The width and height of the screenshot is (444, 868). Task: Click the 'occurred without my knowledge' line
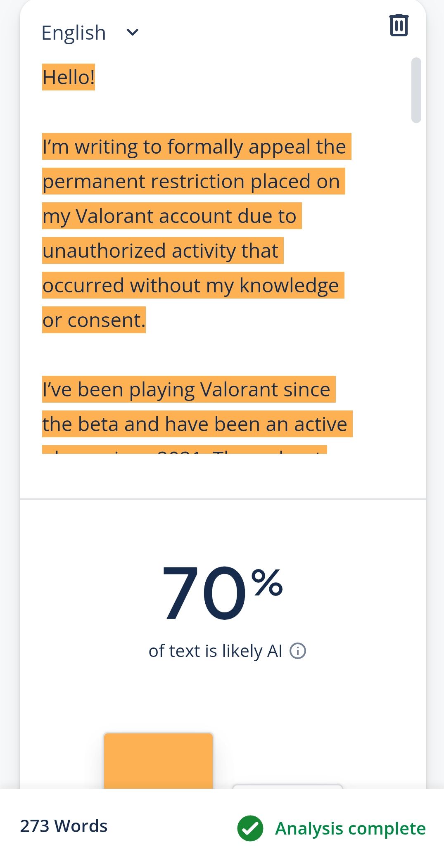tap(191, 285)
